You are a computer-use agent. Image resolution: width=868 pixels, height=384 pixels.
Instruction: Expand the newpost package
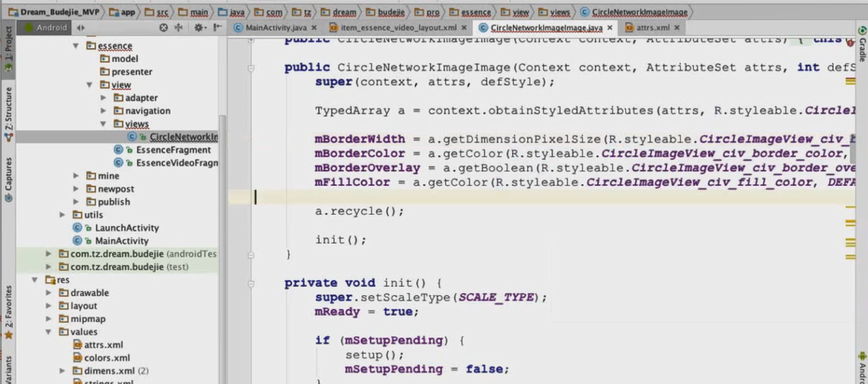pyautogui.click(x=76, y=189)
